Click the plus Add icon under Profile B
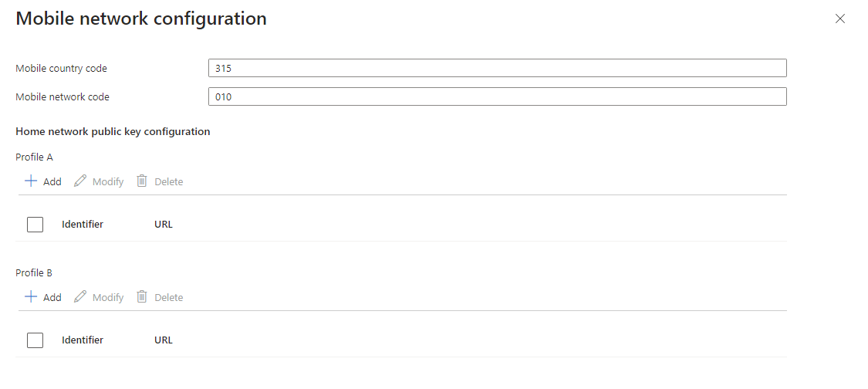This screenshot has height=389, width=868. 31,296
